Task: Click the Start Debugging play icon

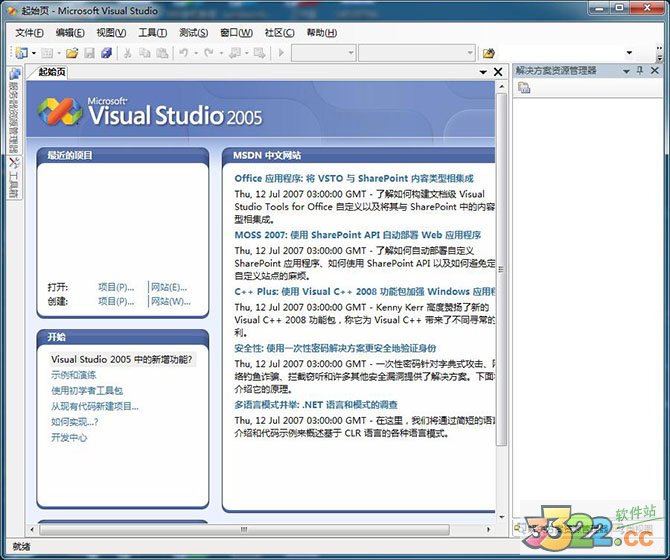Action: tap(282, 53)
